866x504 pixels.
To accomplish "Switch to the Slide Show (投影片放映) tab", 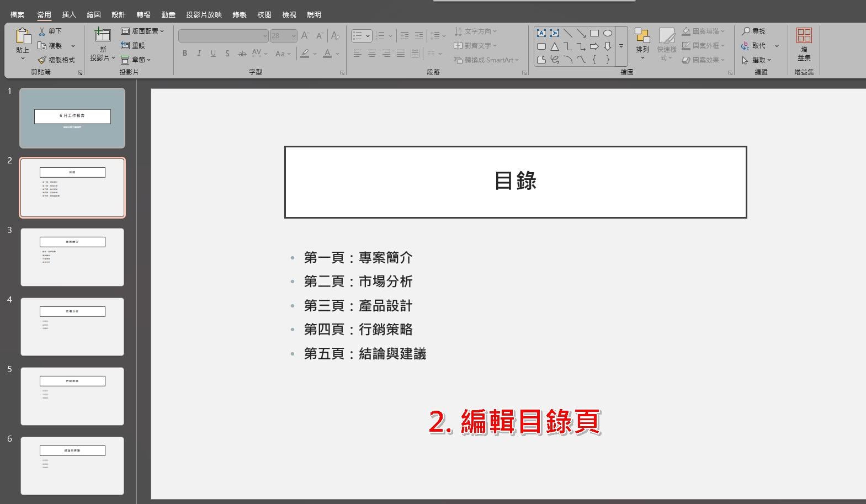I will 204,15.
